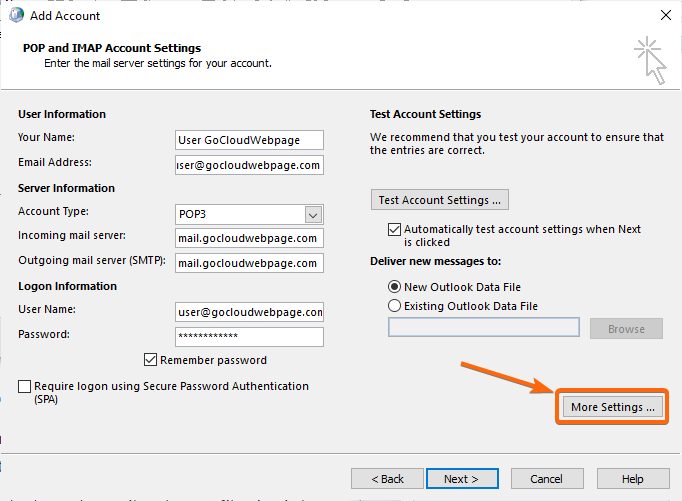Click the User Name logon field

[x=249, y=312]
